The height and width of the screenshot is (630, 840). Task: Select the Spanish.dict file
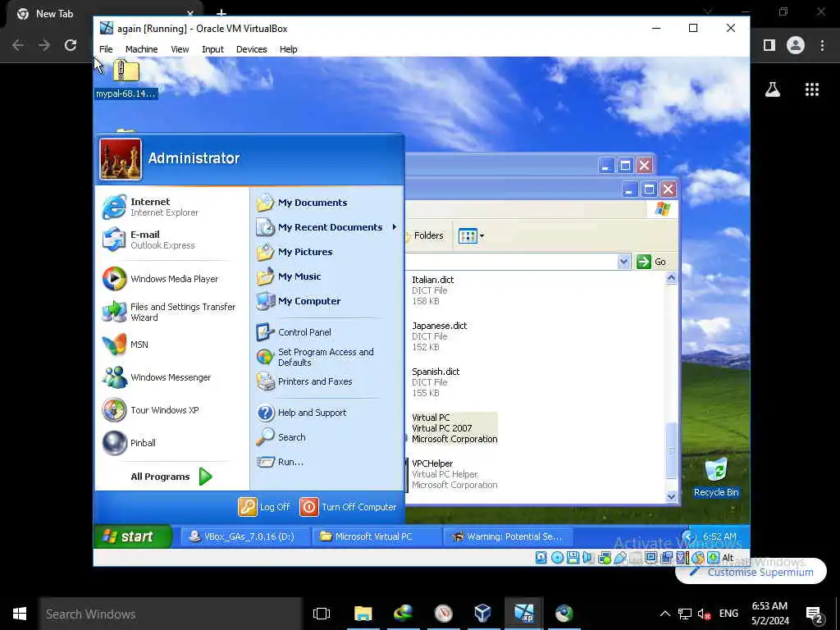(x=435, y=382)
